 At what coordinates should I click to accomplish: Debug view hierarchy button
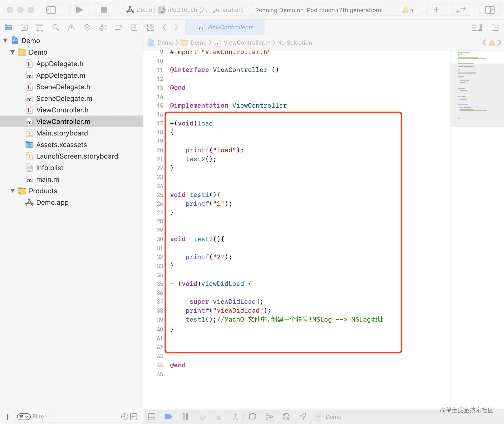click(x=253, y=417)
